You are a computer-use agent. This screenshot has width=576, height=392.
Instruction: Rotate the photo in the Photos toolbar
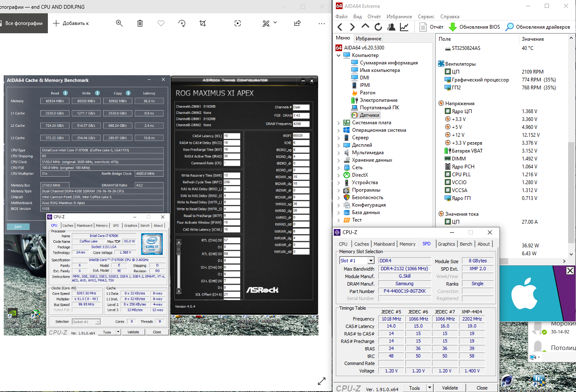pyautogui.click(x=182, y=23)
